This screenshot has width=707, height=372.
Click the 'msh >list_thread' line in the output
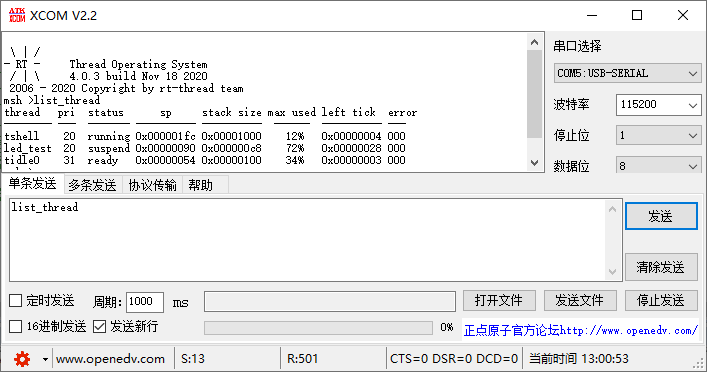[52, 100]
